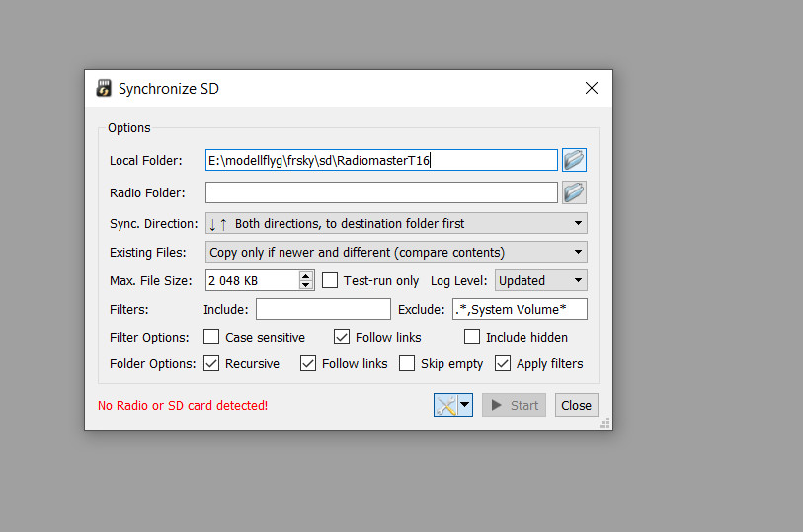Toggle Skip empty folders checkbox
This screenshot has width=803, height=532.
[x=407, y=363]
